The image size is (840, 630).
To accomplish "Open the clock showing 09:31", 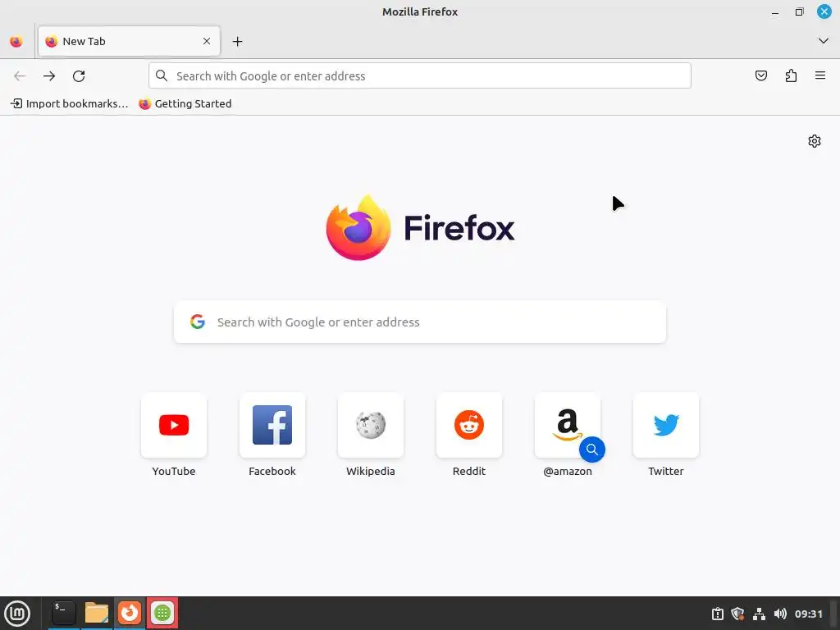I will pyautogui.click(x=808, y=614).
